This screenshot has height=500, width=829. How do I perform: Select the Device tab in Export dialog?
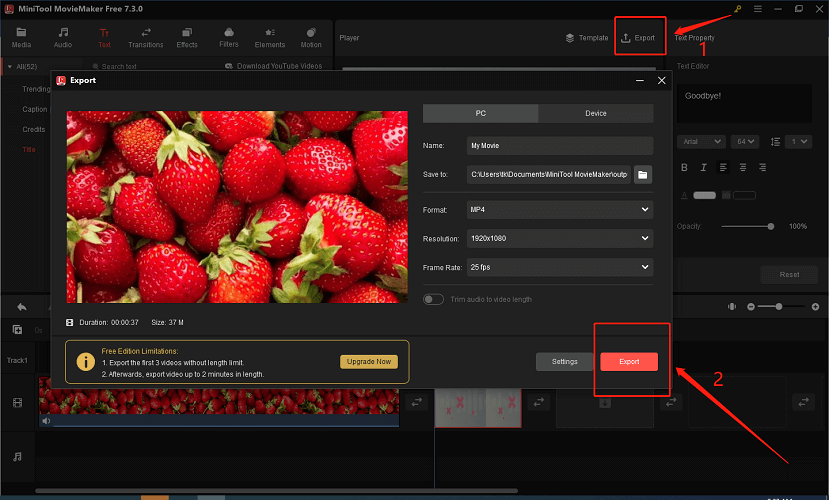(x=596, y=113)
